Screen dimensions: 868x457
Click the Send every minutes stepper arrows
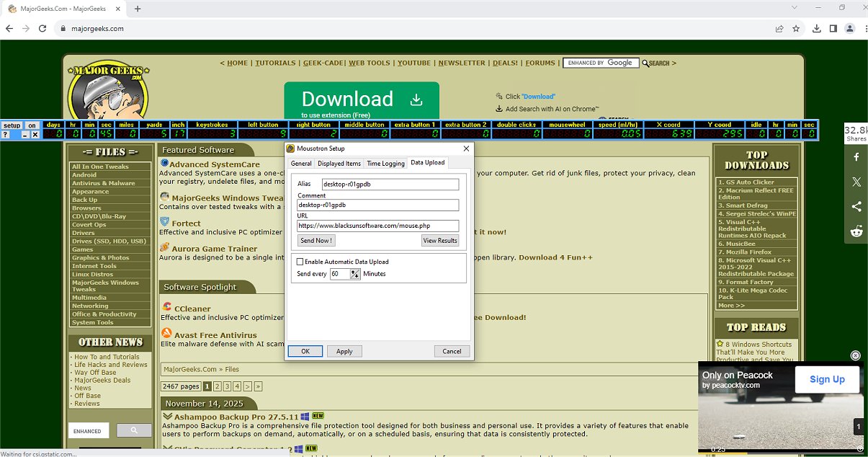(x=355, y=274)
